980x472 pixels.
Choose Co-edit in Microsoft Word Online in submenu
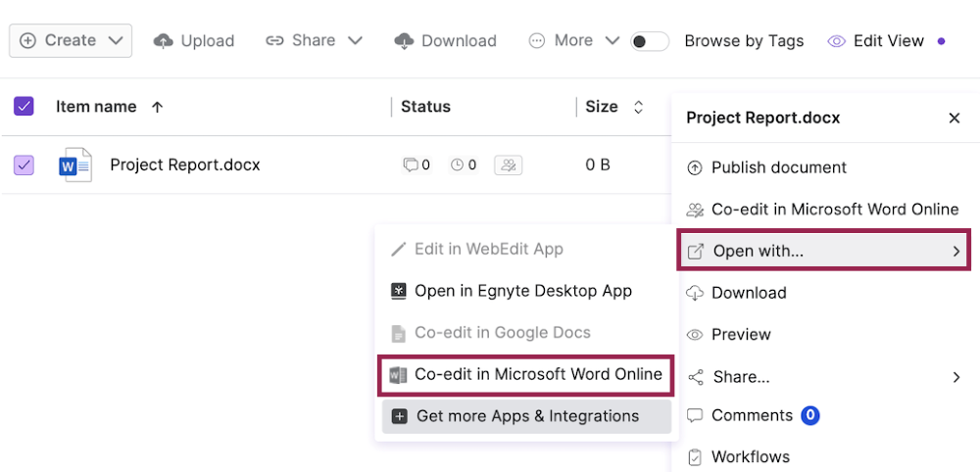pyautogui.click(x=526, y=375)
